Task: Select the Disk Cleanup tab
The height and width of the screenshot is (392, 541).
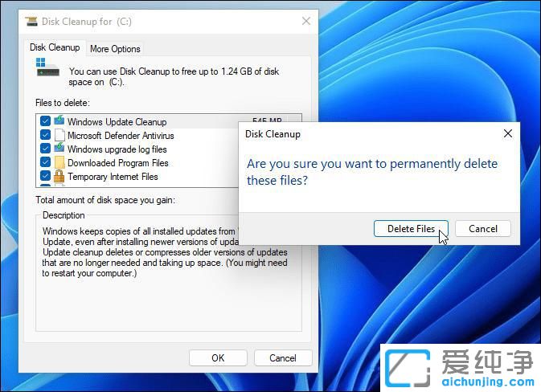Action: pyautogui.click(x=55, y=47)
